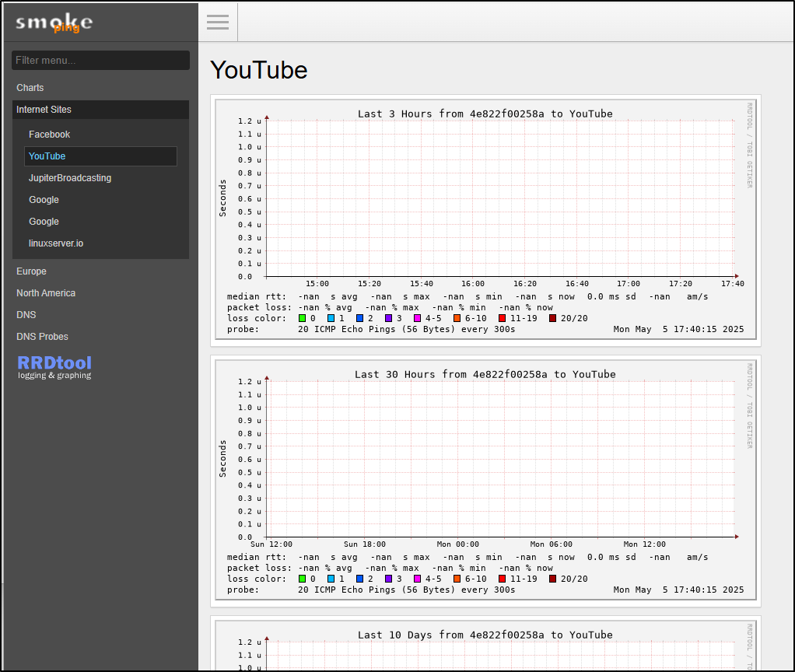Click the "17:40" time label, 3 Hours graph
The image size is (795, 672).
[733, 284]
